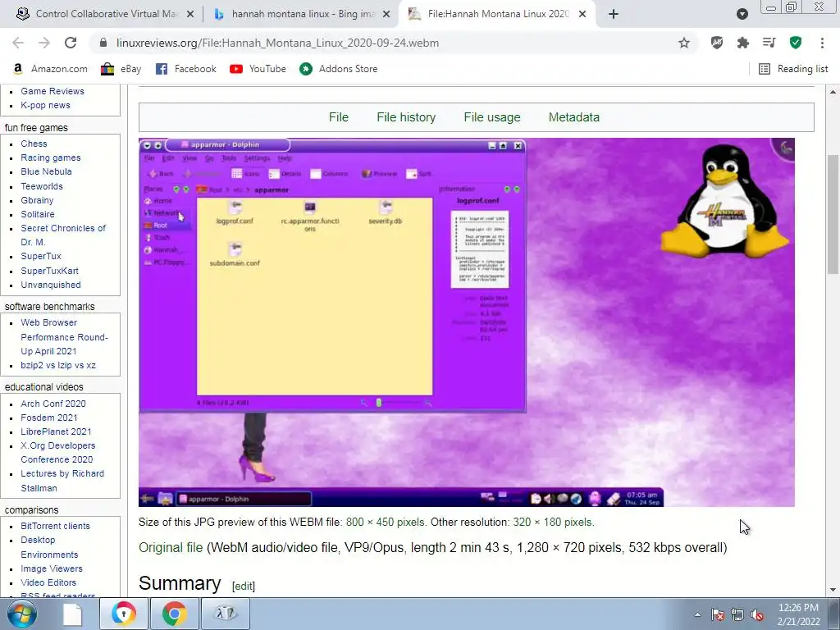Click the Hannah Montana Linux preview image
This screenshot has width=840, height=630.
coord(467,322)
